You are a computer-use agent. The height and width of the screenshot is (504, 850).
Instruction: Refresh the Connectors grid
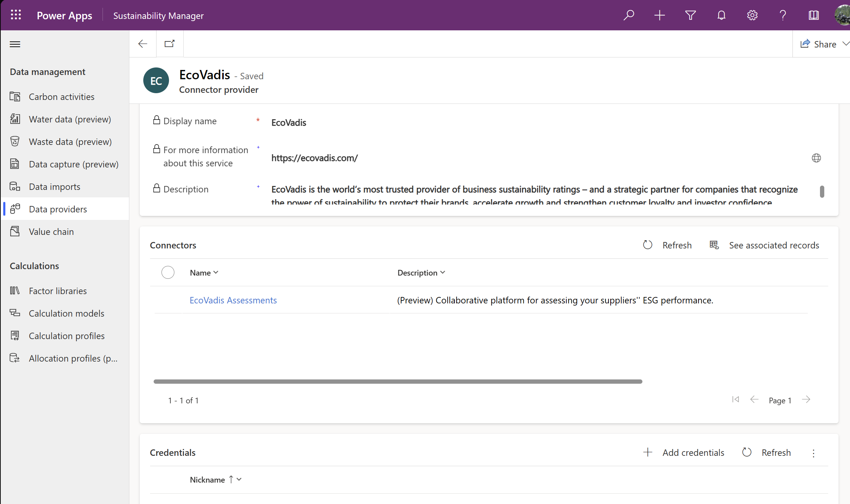pyautogui.click(x=667, y=245)
